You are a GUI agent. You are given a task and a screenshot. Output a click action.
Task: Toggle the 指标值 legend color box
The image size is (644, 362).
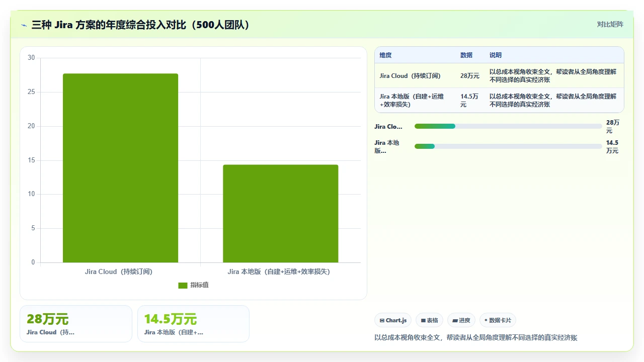(x=183, y=285)
